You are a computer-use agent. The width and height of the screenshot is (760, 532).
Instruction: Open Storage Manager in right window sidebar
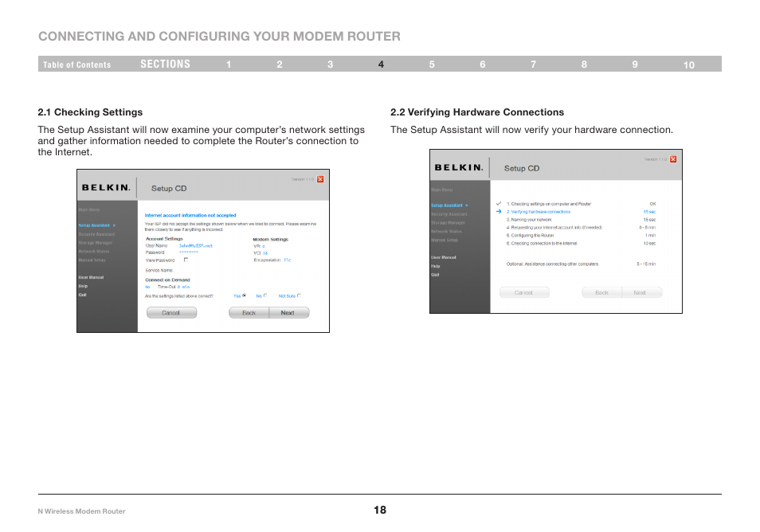coord(448,223)
